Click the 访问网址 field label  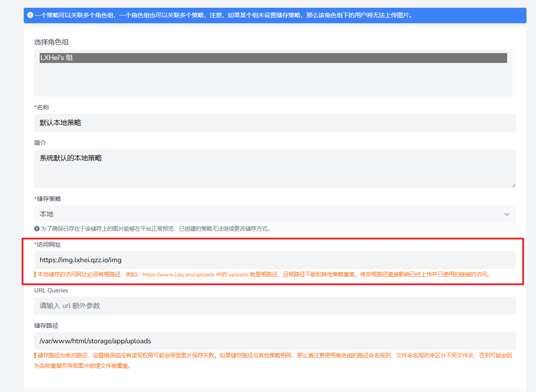pyautogui.click(x=49, y=245)
